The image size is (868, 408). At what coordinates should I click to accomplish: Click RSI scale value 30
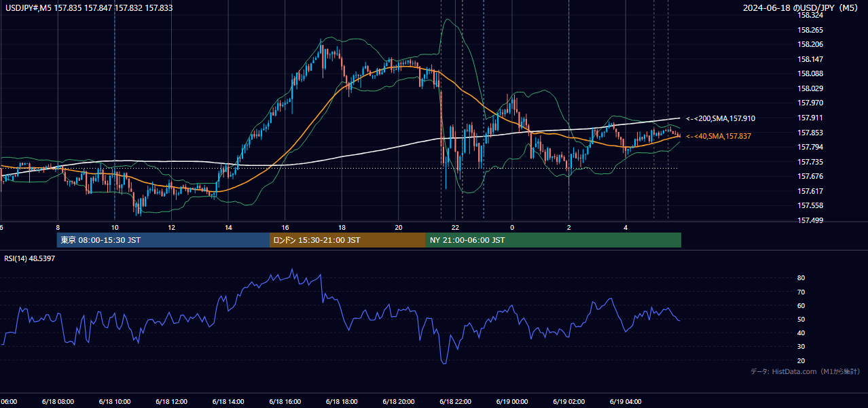pyautogui.click(x=801, y=347)
